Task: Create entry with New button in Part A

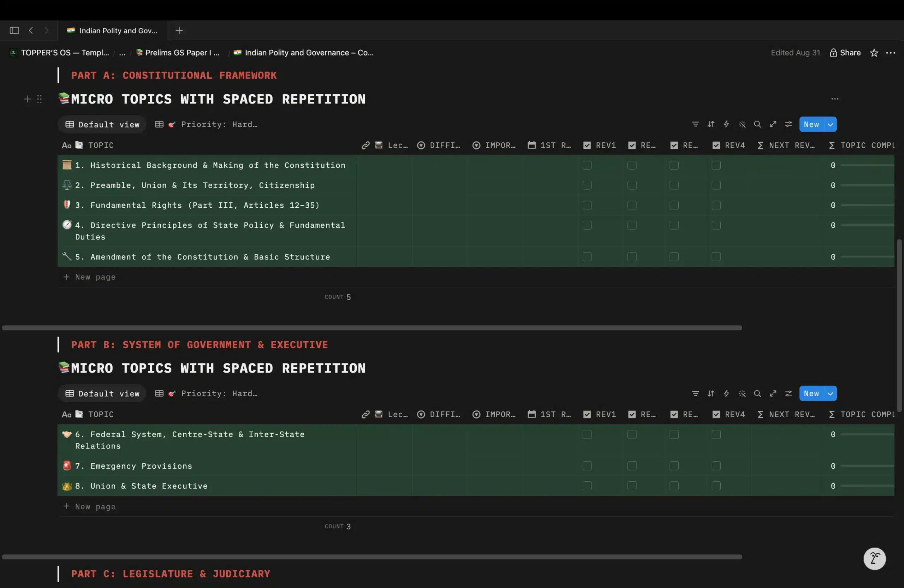Action: 811,124
